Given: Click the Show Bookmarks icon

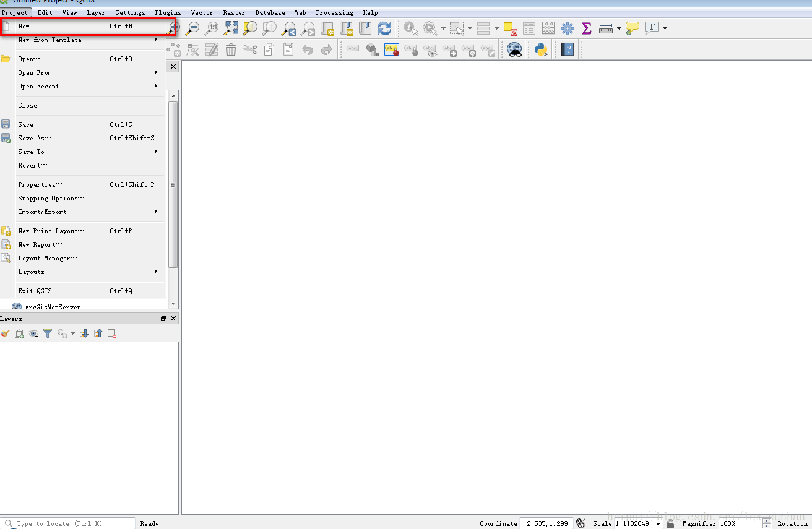Looking at the screenshot, I should click(x=365, y=28).
